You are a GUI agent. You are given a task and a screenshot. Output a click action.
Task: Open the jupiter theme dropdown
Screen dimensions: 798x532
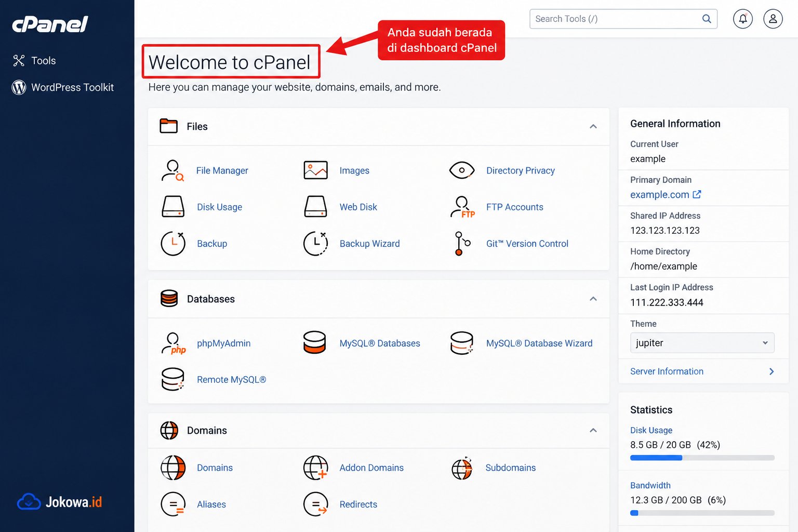pos(702,343)
